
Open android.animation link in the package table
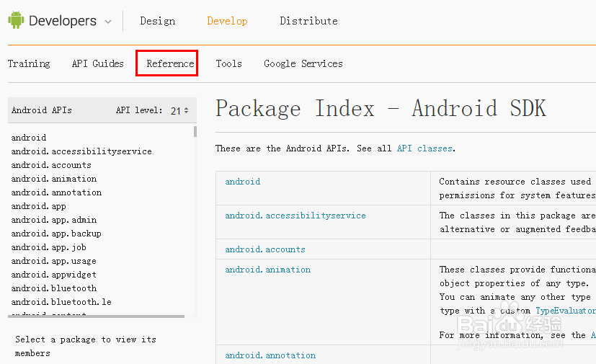[267, 270]
